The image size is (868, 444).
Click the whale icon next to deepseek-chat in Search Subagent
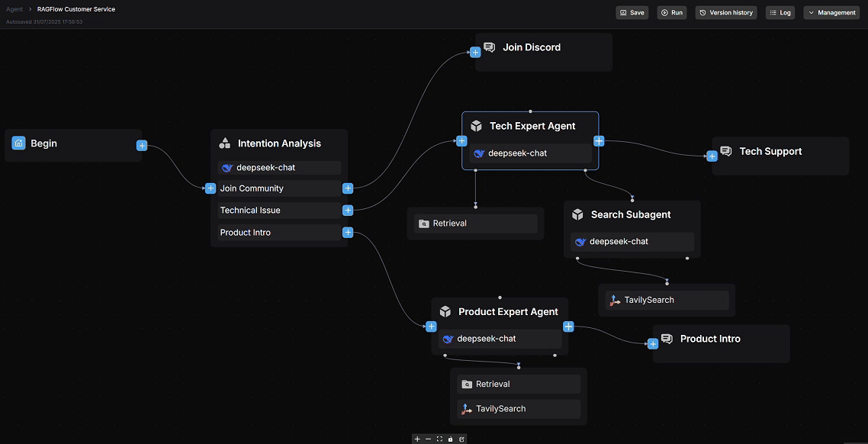pyautogui.click(x=581, y=241)
